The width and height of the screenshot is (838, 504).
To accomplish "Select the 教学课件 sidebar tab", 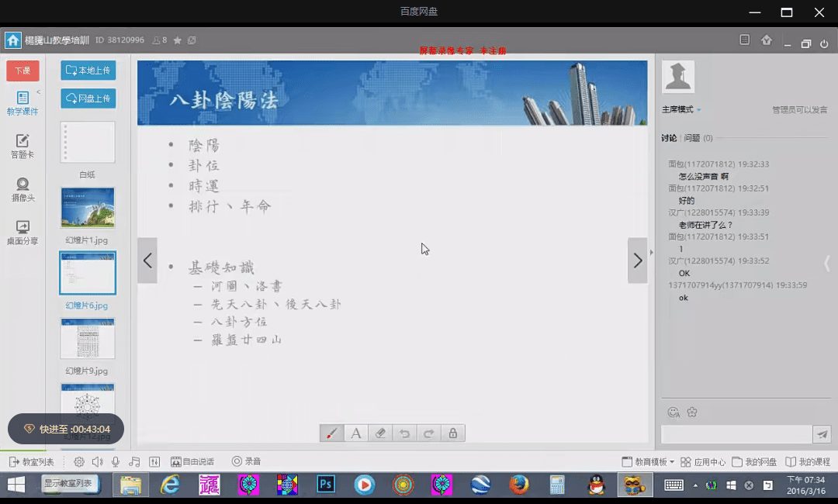I will [x=23, y=102].
